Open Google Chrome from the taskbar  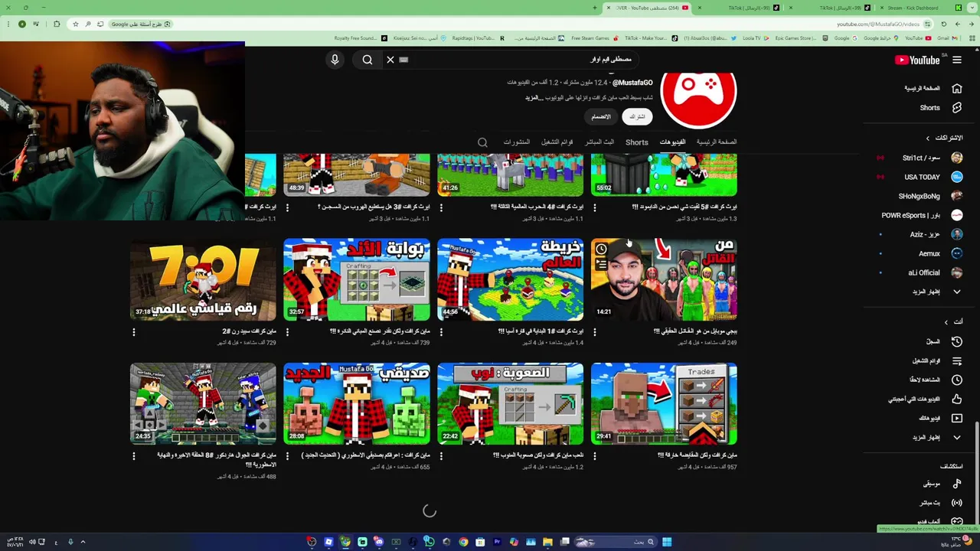[x=463, y=542]
